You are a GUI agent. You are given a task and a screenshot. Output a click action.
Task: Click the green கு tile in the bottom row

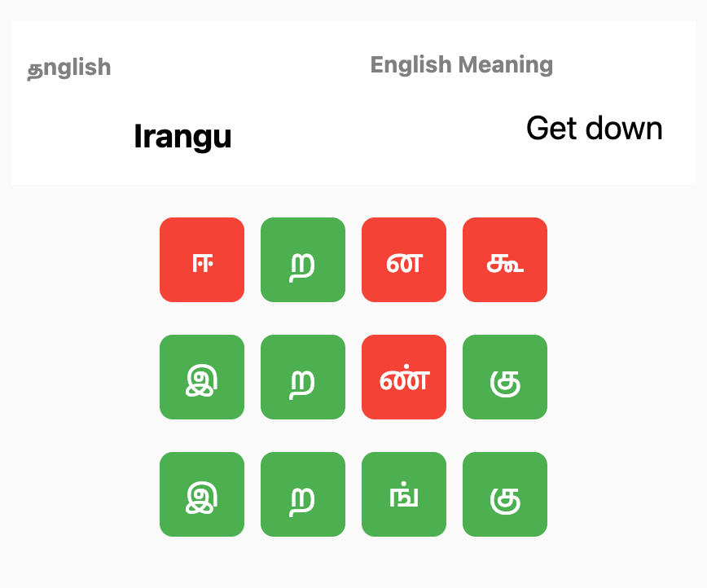tap(505, 494)
